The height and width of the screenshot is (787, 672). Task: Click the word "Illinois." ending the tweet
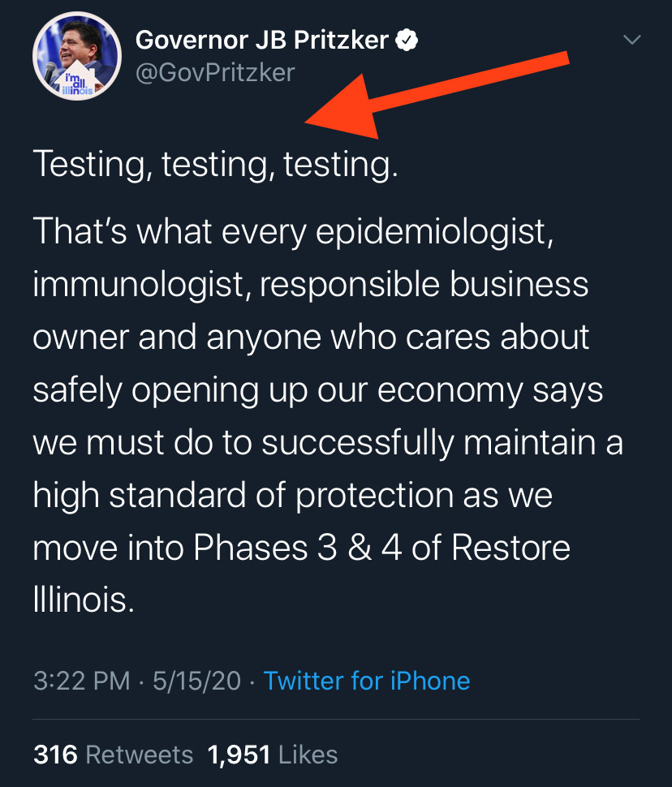click(x=84, y=600)
